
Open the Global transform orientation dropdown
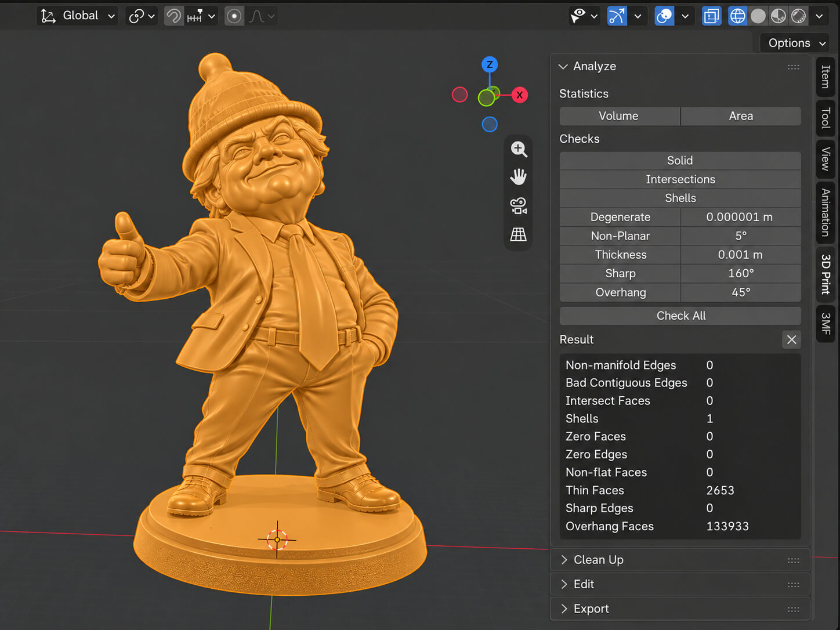point(78,16)
